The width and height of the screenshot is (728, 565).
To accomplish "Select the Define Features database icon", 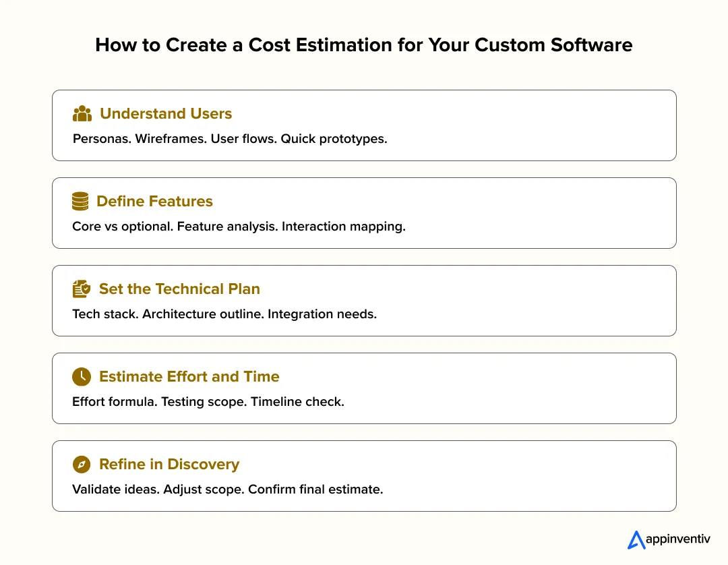I will [80, 201].
